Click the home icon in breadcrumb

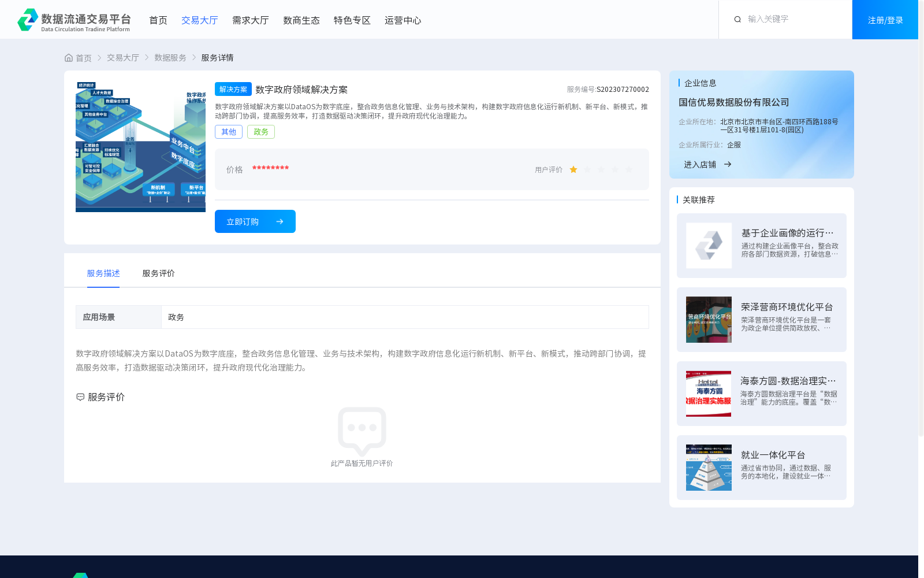pyautogui.click(x=69, y=58)
